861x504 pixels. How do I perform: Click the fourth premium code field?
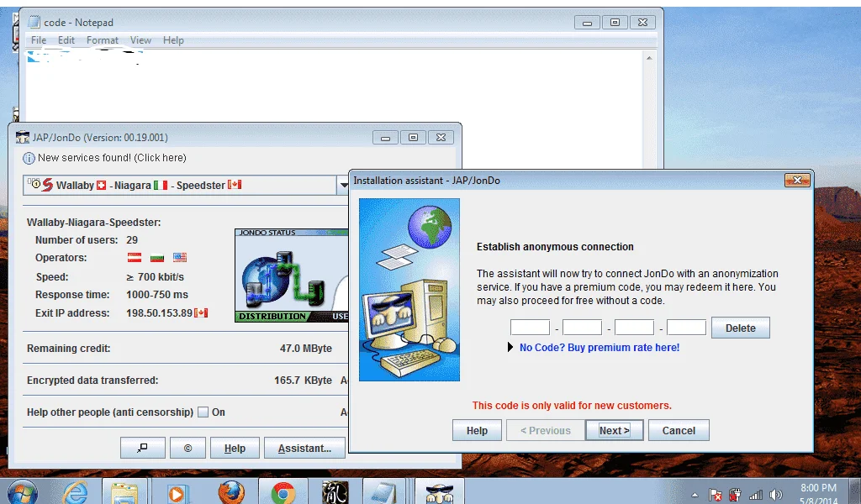(686, 328)
